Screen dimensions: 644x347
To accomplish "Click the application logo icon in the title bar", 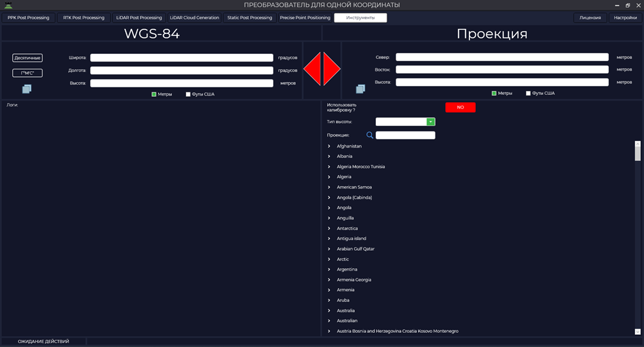I will 8,5.
